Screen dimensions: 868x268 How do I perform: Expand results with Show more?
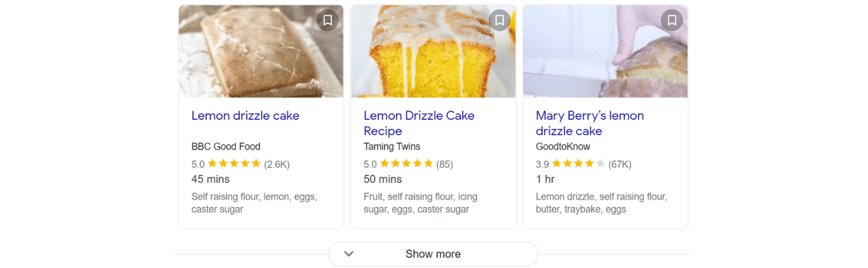(x=433, y=254)
